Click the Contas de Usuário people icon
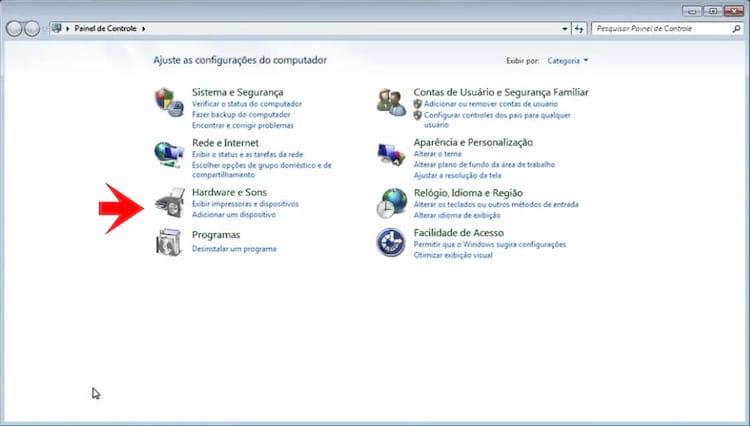750x426 pixels. click(x=390, y=101)
